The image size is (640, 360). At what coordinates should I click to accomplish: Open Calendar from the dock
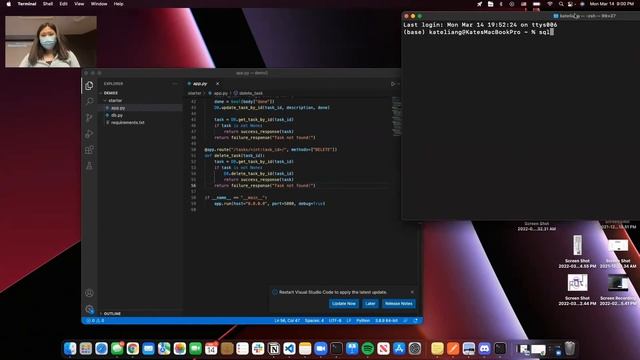(211, 349)
